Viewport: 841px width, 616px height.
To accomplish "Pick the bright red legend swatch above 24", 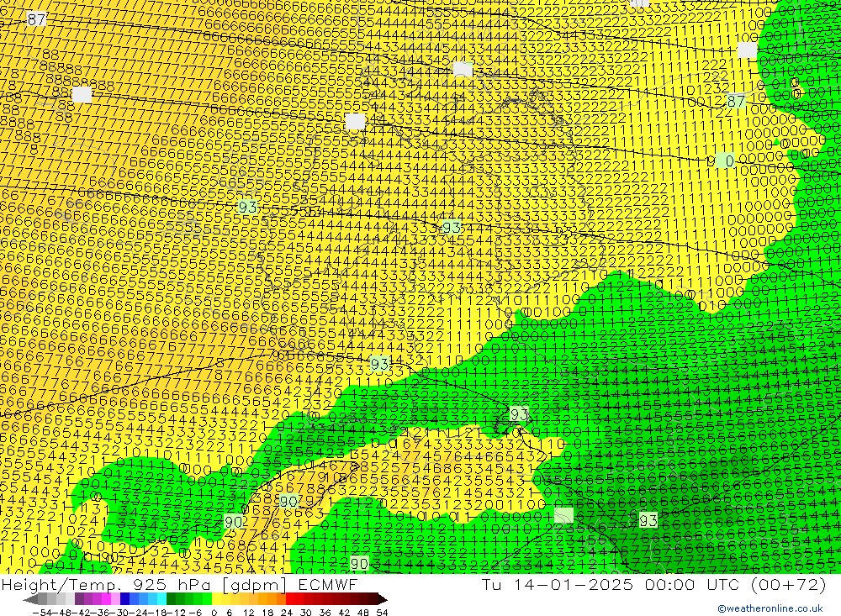I will click(x=290, y=599).
